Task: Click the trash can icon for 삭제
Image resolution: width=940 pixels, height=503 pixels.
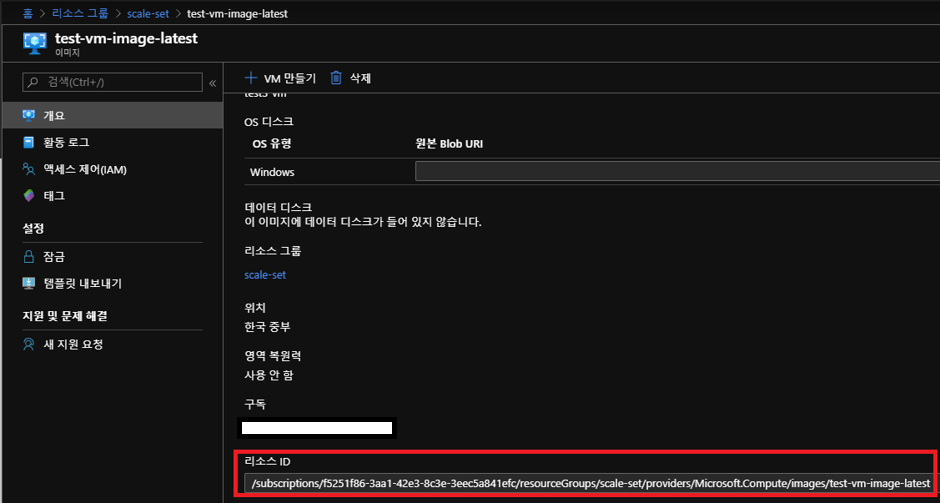Action: pyautogui.click(x=336, y=78)
